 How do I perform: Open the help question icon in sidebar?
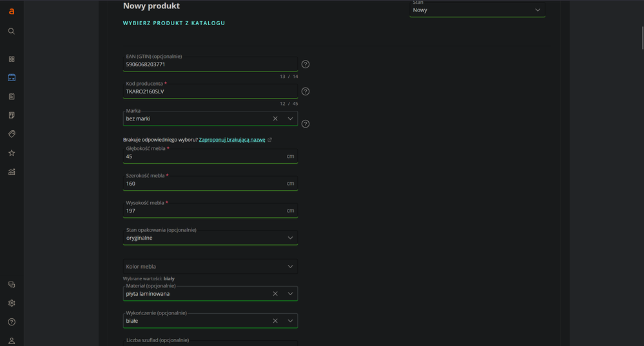[12, 322]
